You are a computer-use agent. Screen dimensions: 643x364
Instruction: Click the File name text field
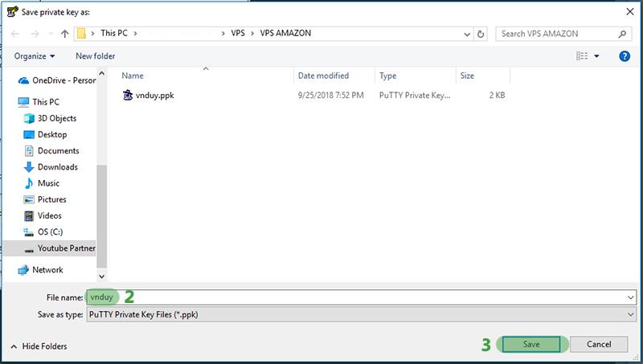362,297
